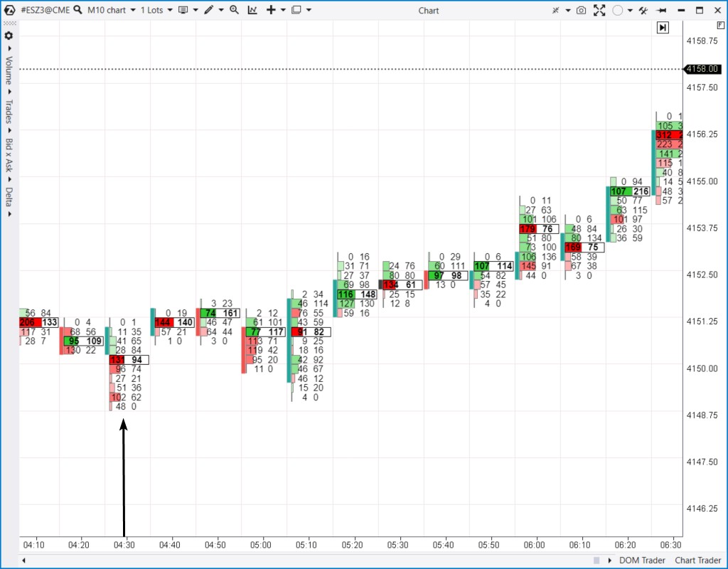
Task: Open the DOM Trader panel
Action: click(643, 560)
